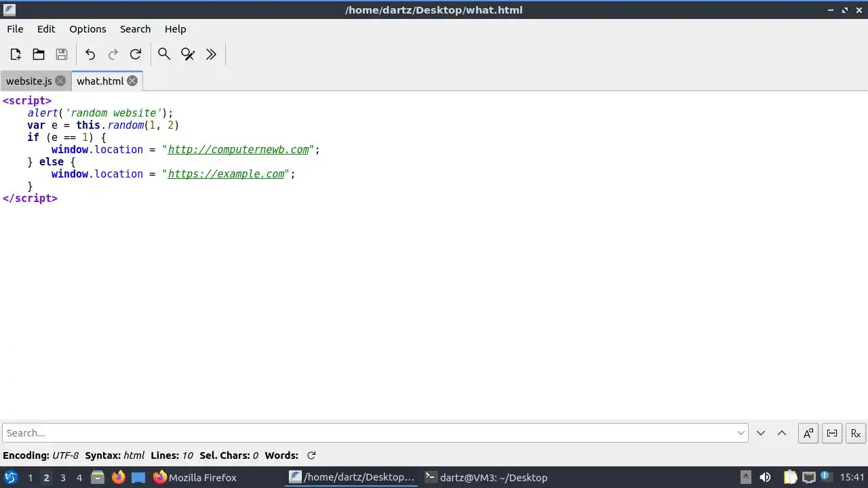Maximize the FeatherPad window
This screenshot has width=868, height=488.
click(x=845, y=10)
